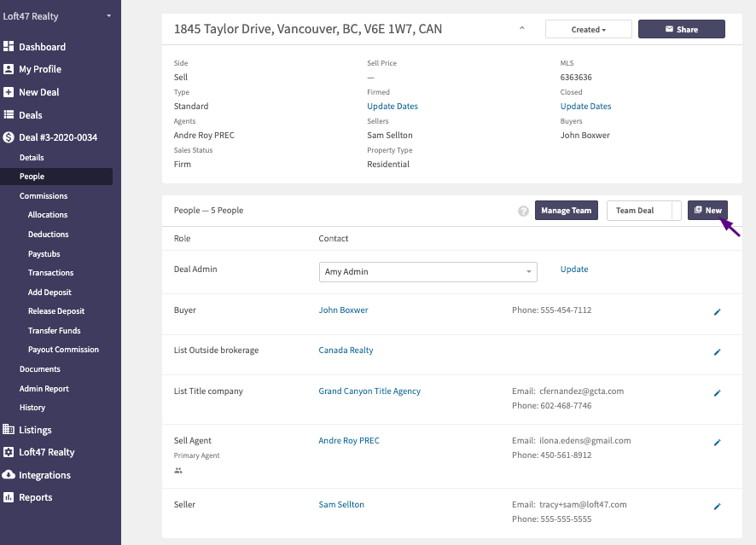Viewport: 756px width, 545px height.
Task: Expand the Deal Admin Amy Admin dropdown
Action: coord(427,272)
